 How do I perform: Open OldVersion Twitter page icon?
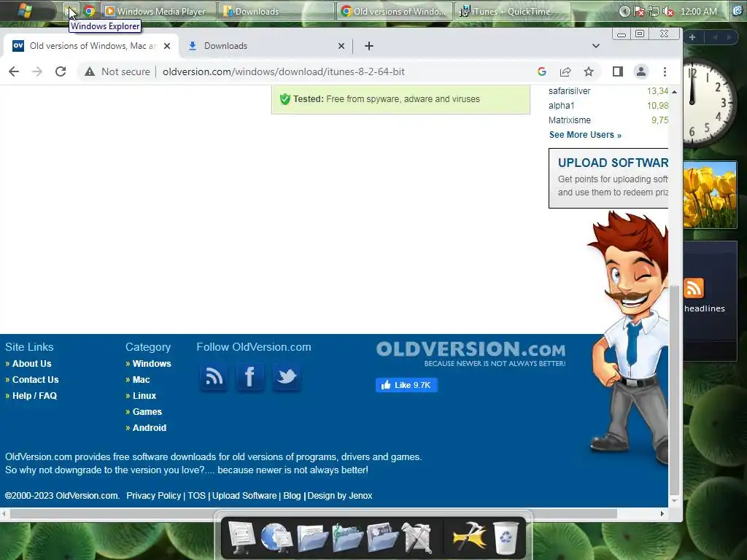pyautogui.click(x=286, y=377)
